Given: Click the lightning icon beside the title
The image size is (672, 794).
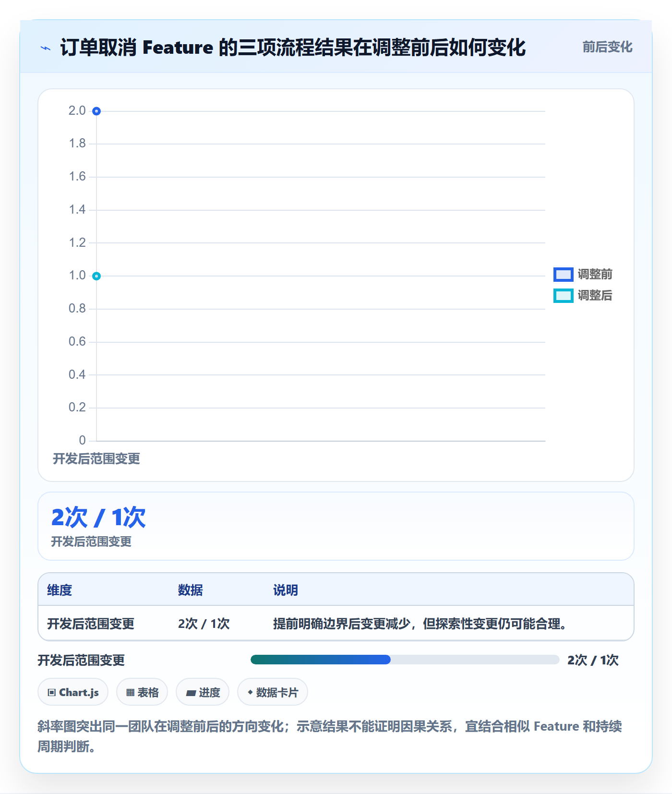Looking at the screenshot, I should (x=46, y=48).
